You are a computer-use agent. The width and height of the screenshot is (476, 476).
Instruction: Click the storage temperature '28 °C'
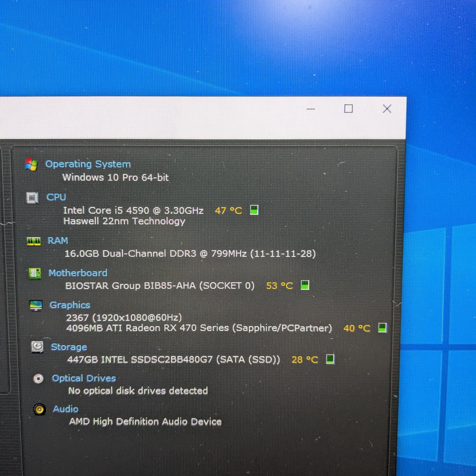click(305, 360)
